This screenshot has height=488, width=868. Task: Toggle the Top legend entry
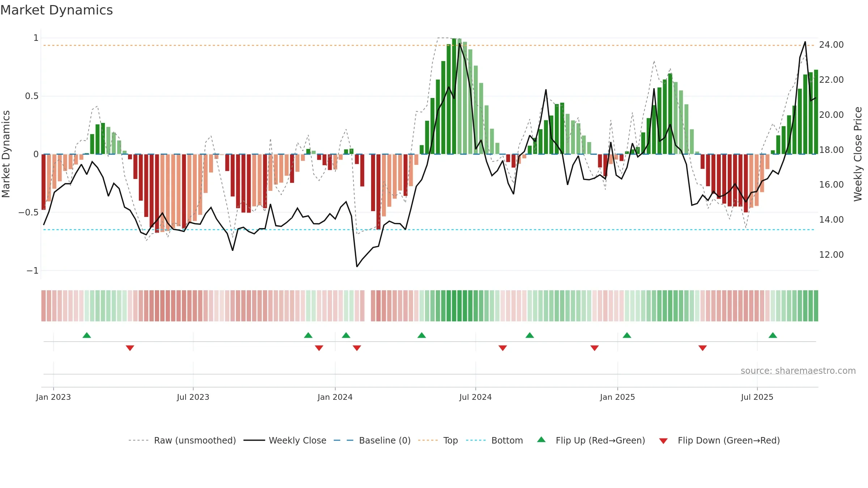[x=438, y=440]
